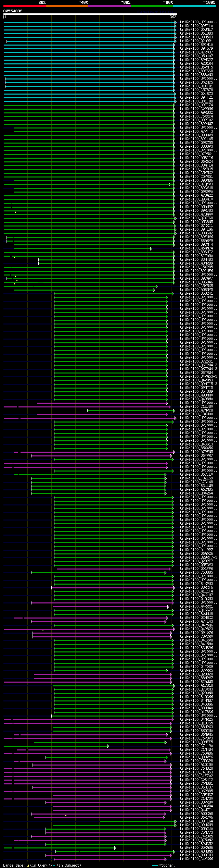Click the white query sequence ruler bar
The width and height of the screenshot is (219, 868).
tap(90, 14)
